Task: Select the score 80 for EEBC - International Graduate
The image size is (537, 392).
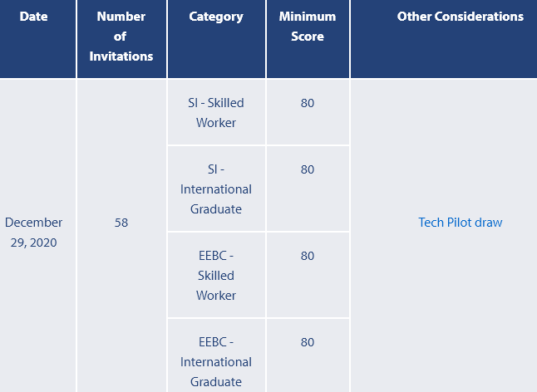Action: (308, 342)
